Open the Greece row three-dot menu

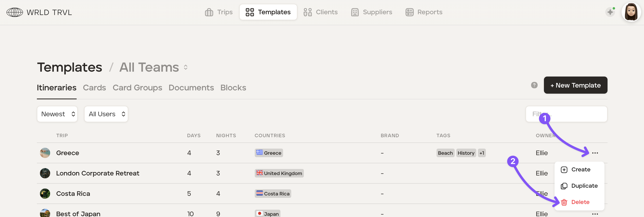point(595,153)
